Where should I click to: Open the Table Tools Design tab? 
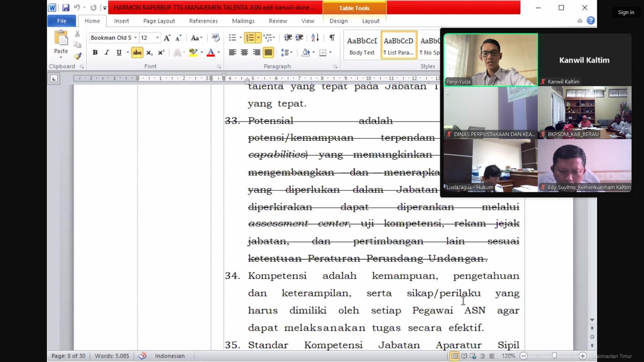[339, 21]
